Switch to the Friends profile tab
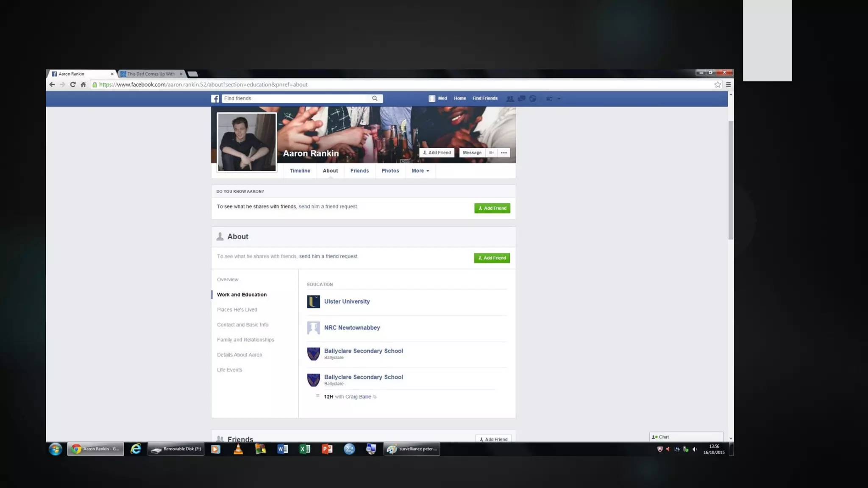The image size is (868, 488). [359, 171]
